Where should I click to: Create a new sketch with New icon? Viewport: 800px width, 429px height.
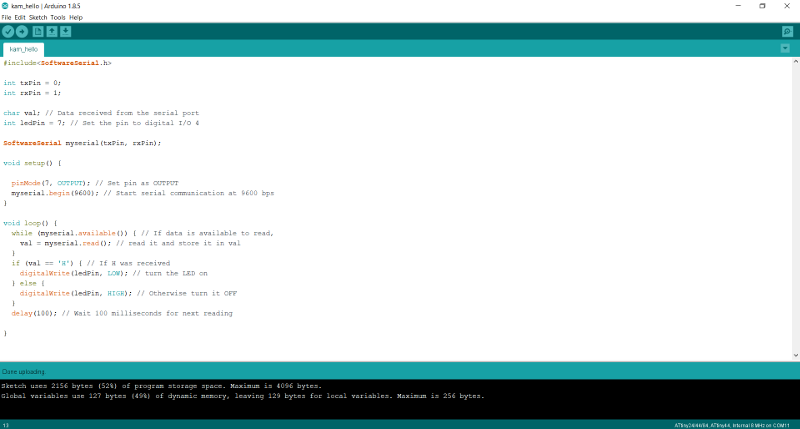(38, 32)
